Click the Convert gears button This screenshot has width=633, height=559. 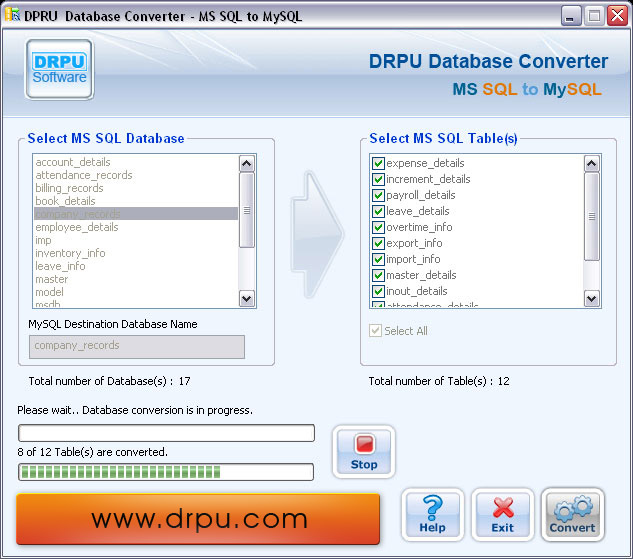click(x=572, y=515)
